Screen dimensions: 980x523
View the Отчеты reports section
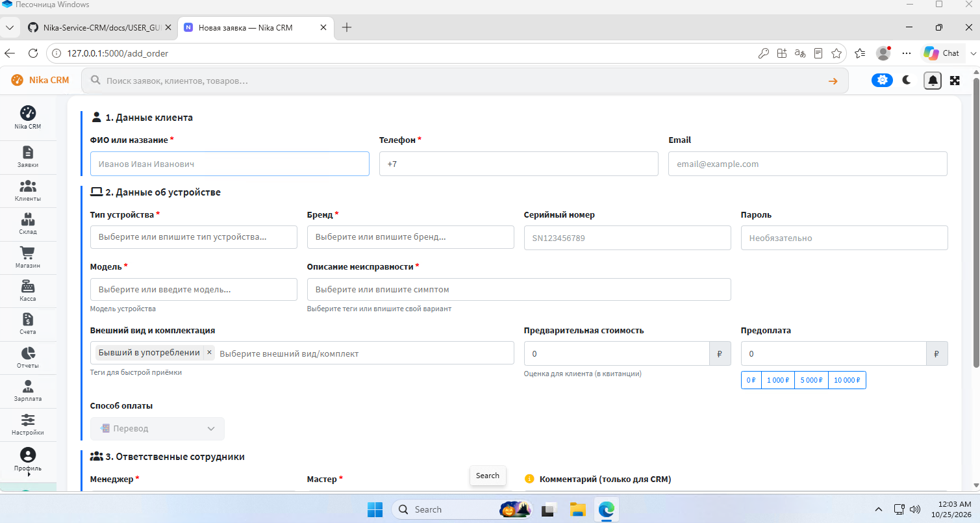[x=28, y=357]
